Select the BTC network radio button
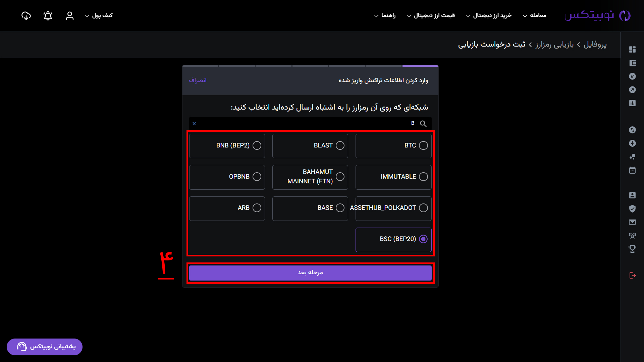The height and width of the screenshot is (362, 644). tap(423, 145)
